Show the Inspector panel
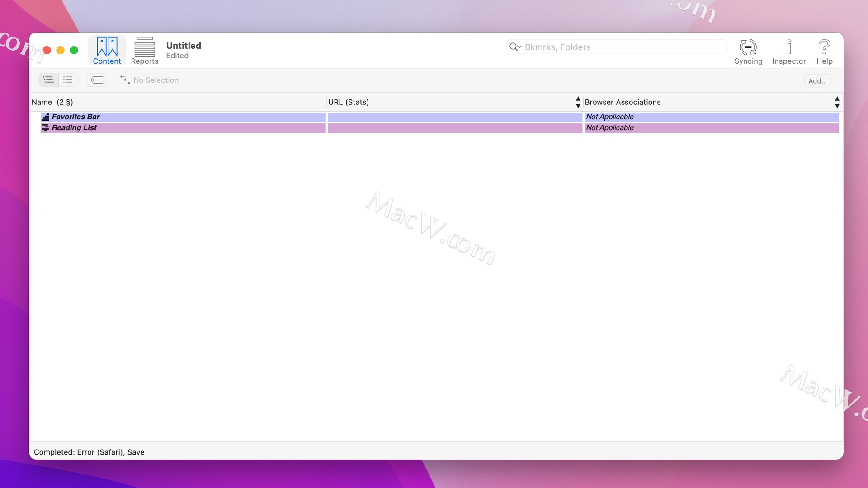 pyautogui.click(x=789, y=51)
